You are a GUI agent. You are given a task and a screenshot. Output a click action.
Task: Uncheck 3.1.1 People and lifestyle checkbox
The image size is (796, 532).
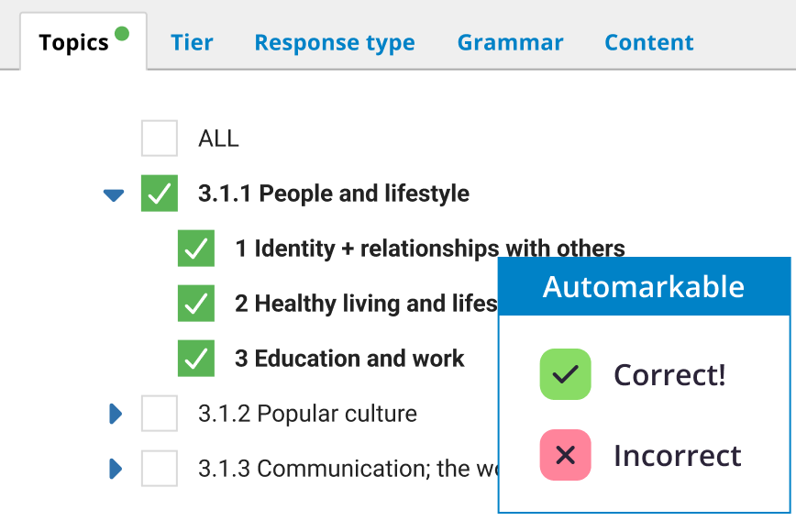coord(160,194)
